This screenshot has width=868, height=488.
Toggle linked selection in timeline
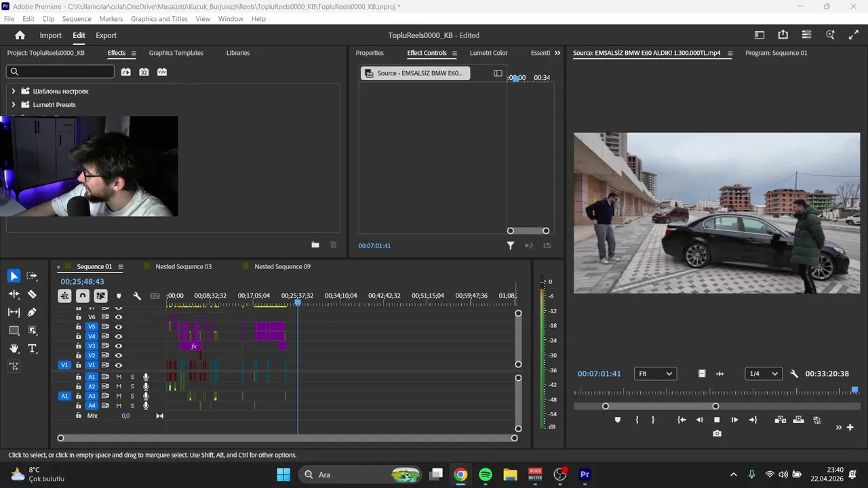click(x=100, y=296)
